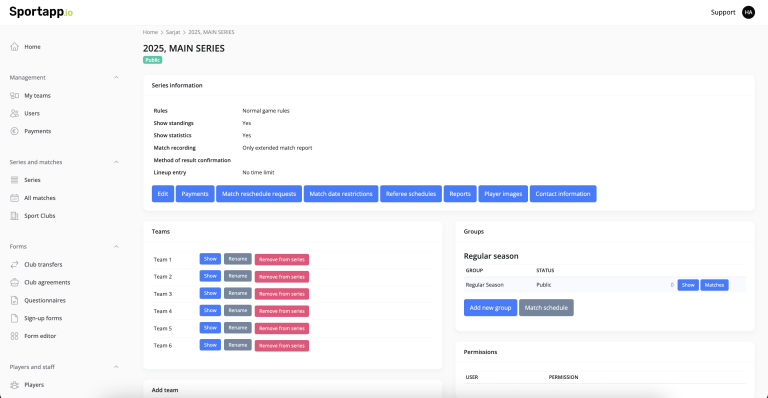Click Home breadcrumb link

click(150, 32)
